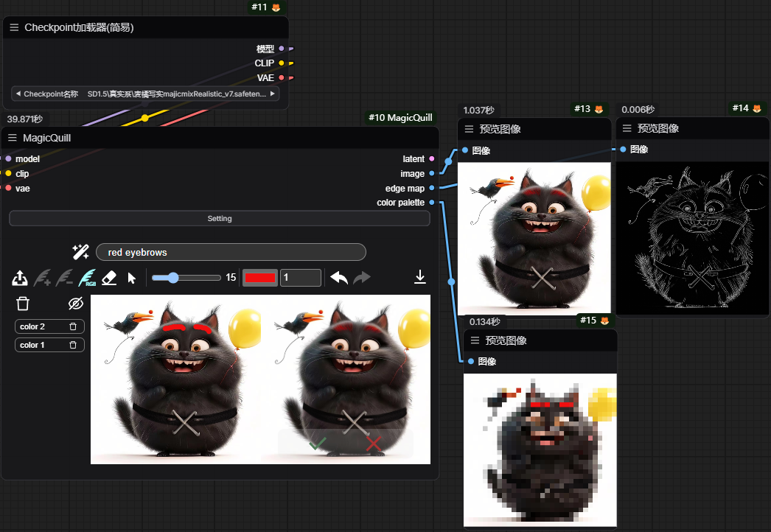Click the CLIP output port on Checkpoint loader

282,63
